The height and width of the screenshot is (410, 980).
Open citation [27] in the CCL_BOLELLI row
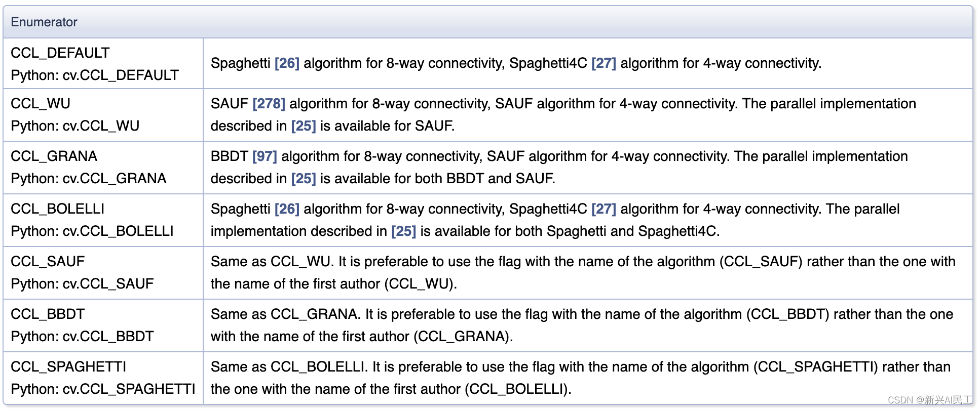click(x=604, y=209)
